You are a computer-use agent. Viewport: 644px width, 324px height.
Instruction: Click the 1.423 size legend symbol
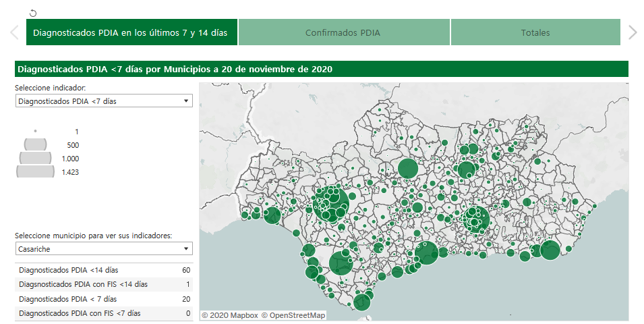coord(35,171)
